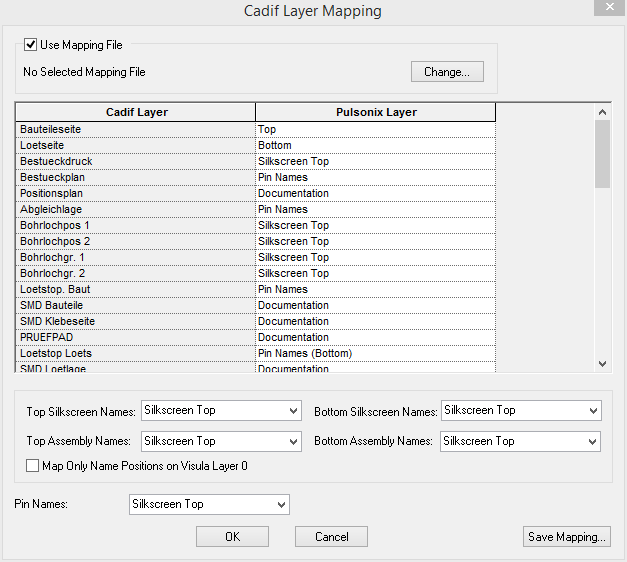The width and height of the screenshot is (627, 562).
Task: Uncheck the Use Mapping File checkbox
Action: coord(30,45)
